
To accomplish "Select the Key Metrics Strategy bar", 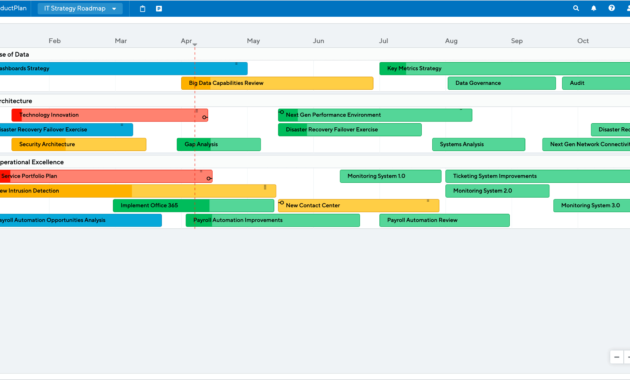I will [x=505, y=69].
